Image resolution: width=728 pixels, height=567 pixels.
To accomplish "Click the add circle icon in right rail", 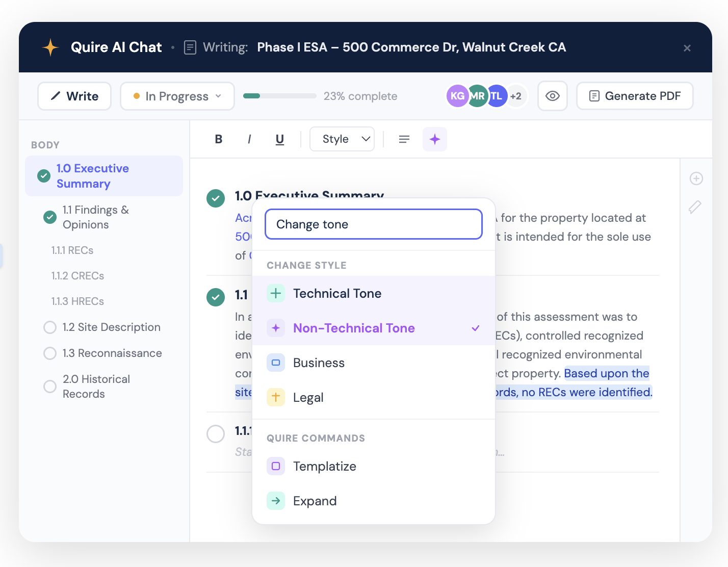I will pyautogui.click(x=696, y=178).
